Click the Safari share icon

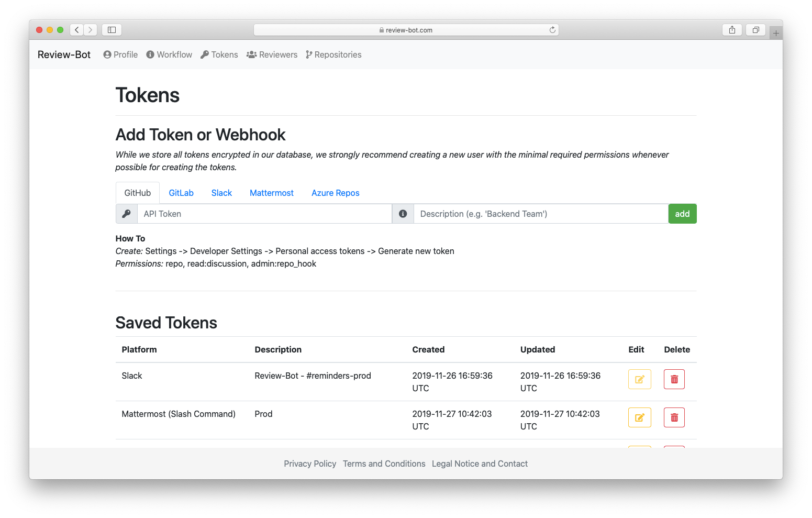732,30
